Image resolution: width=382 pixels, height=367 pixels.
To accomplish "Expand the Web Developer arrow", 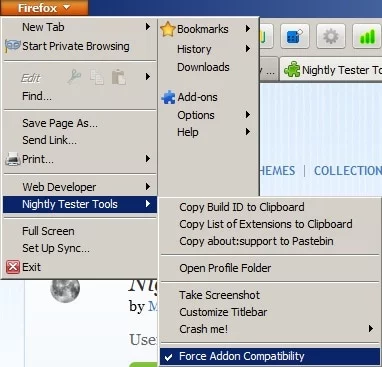I will [x=148, y=187].
